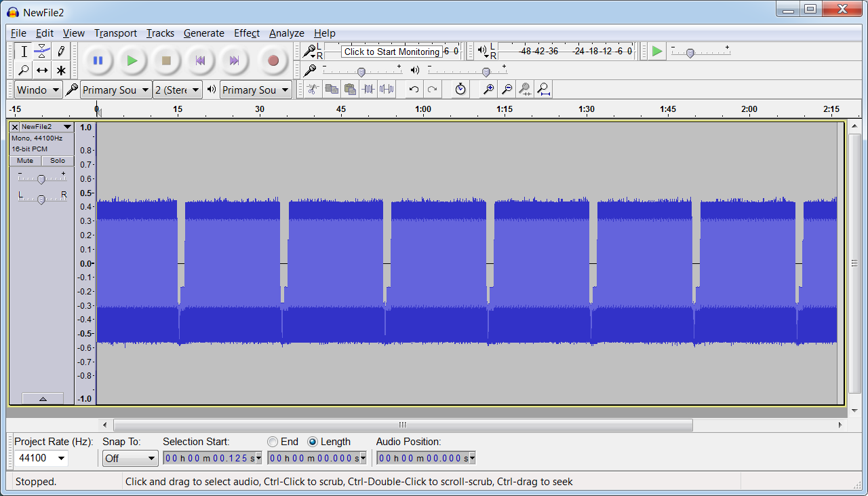Viewport: 868px width, 496px height.
Task: Click the Silence audio icon
Action: point(387,89)
